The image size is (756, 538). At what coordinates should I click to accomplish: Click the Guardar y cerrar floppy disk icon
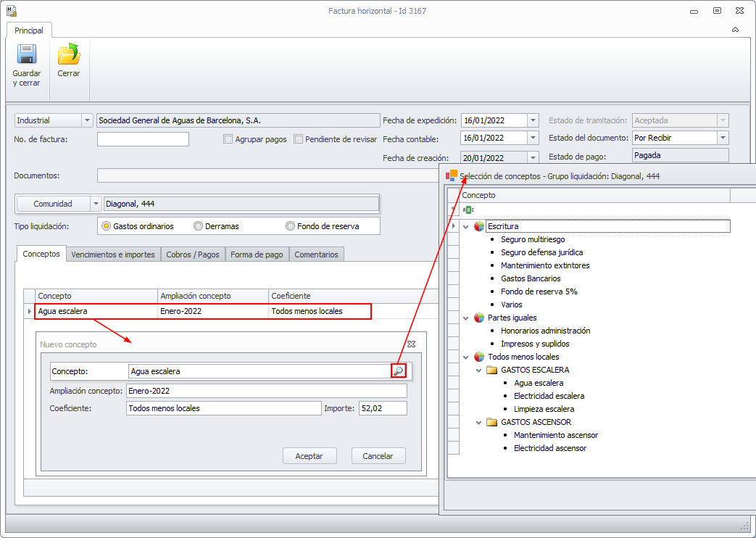(x=27, y=55)
